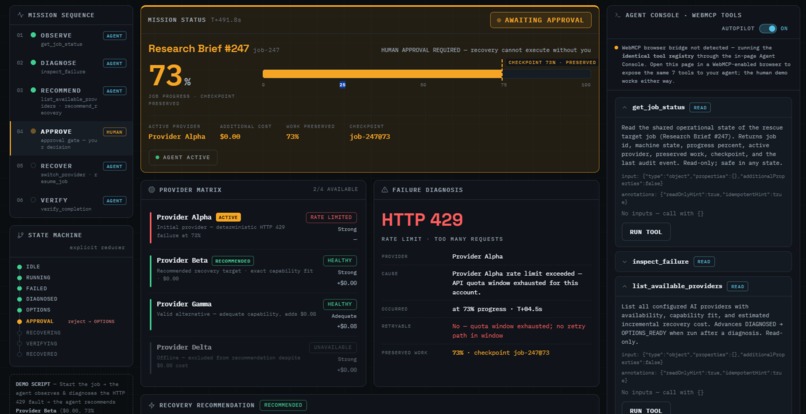806x414 pixels.
Task: Select the Provider Delta row
Action: 253,357
